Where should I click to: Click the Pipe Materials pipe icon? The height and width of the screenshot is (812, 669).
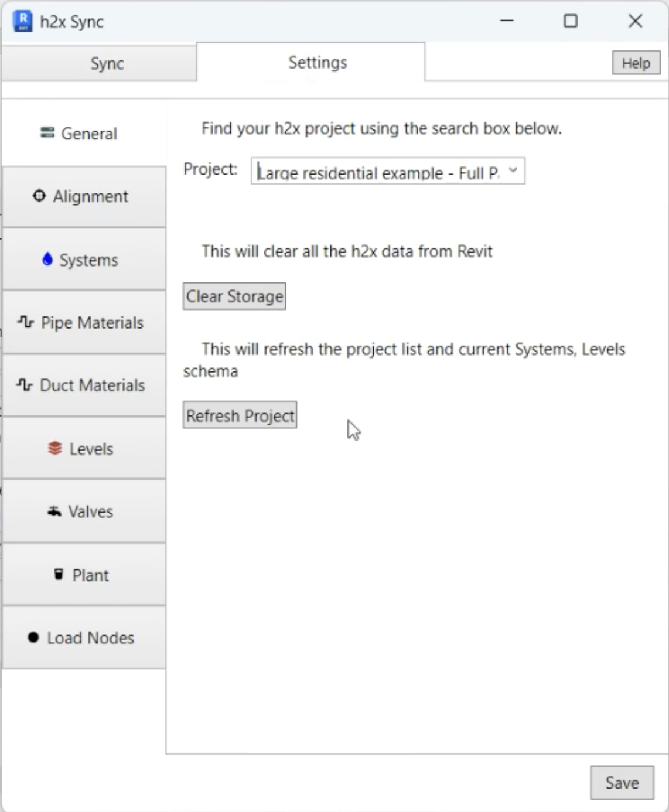26,322
